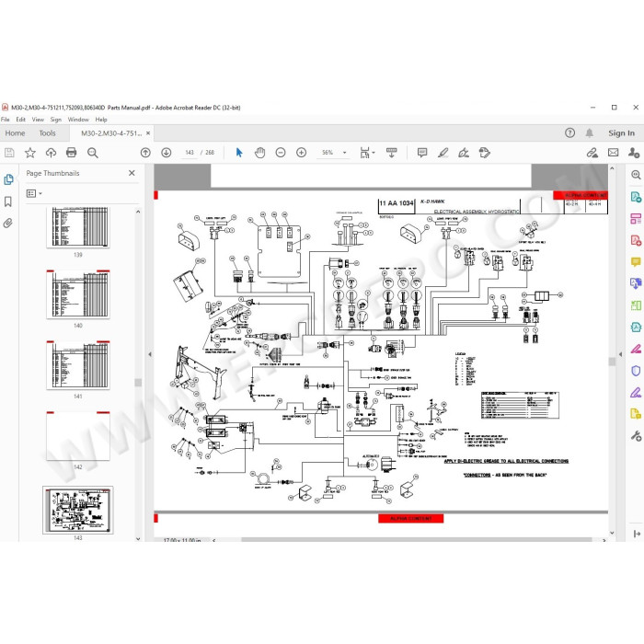Zoom out with the minus button
This screenshot has width=644, height=644.
click(281, 153)
